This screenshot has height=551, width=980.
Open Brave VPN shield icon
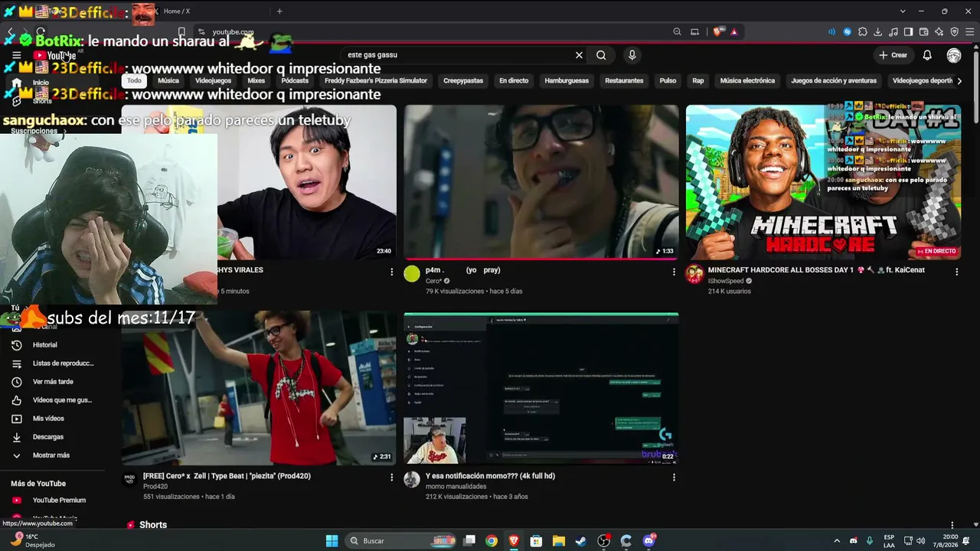click(x=954, y=32)
